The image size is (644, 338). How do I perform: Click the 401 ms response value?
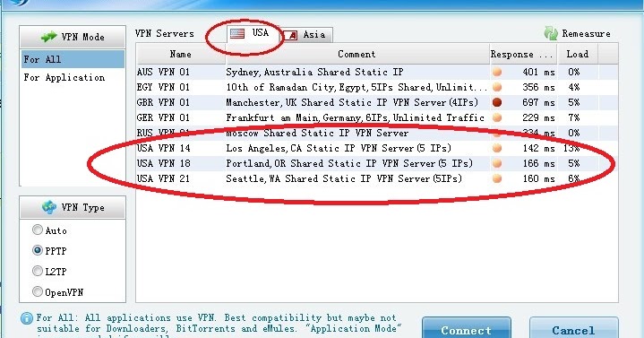pyautogui.click(x=538, y=72)
